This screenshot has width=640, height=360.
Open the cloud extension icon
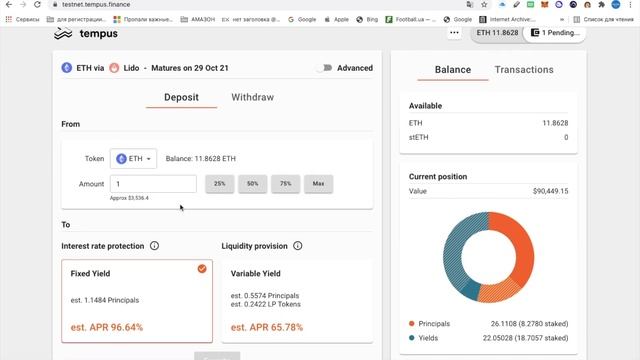click(502, 4)
